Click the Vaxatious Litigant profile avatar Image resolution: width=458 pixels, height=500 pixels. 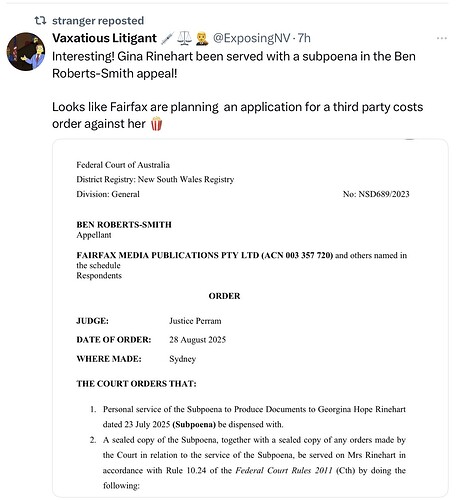(26, 52)
